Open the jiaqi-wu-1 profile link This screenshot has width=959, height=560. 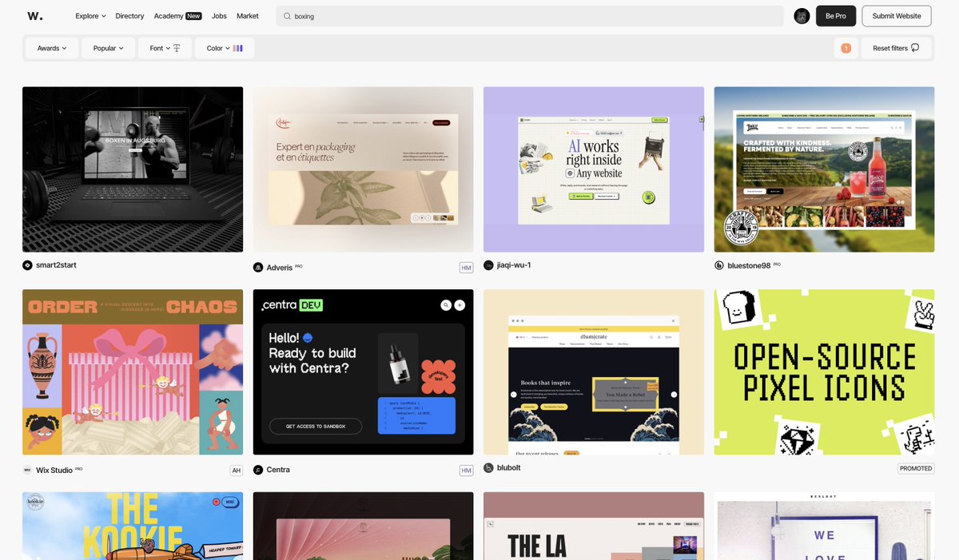tap(514, 265)
